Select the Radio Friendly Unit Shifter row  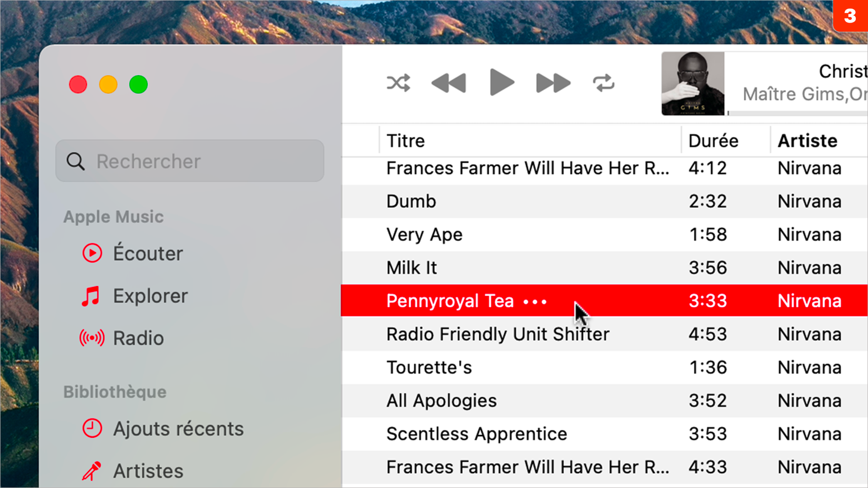click(497, 334)
